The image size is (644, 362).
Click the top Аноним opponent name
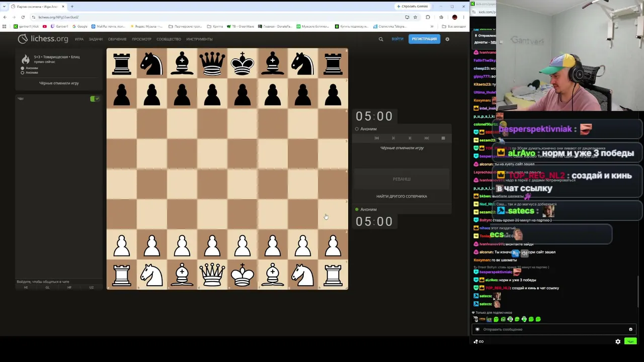click(x=368, y=129)
